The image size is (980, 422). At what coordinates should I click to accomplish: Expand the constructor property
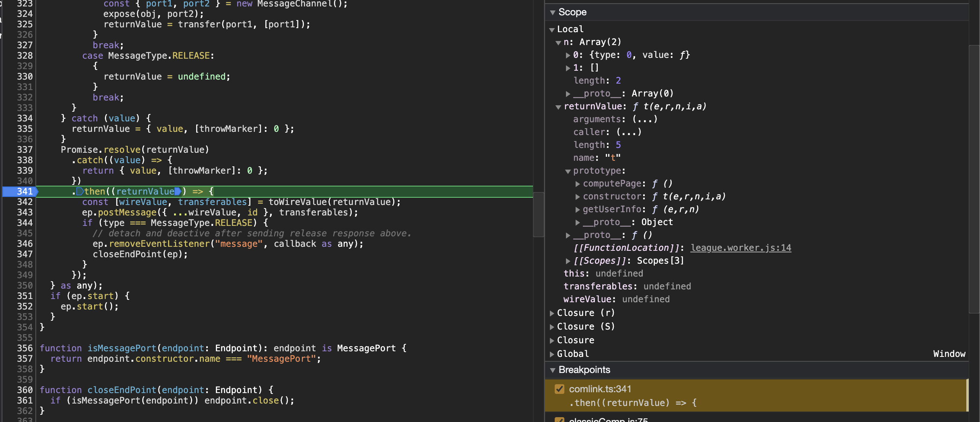(576, 197)
